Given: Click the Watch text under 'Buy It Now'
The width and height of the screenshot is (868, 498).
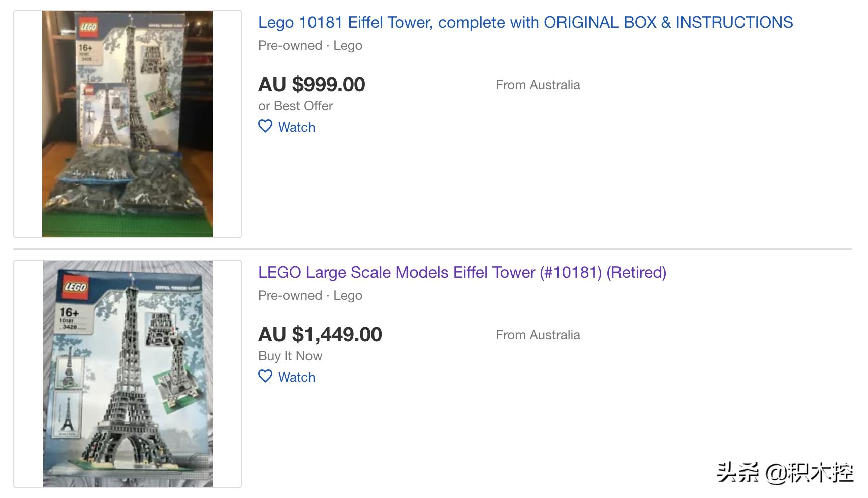Looking at the screenshot, I should (x=296, y=377).
